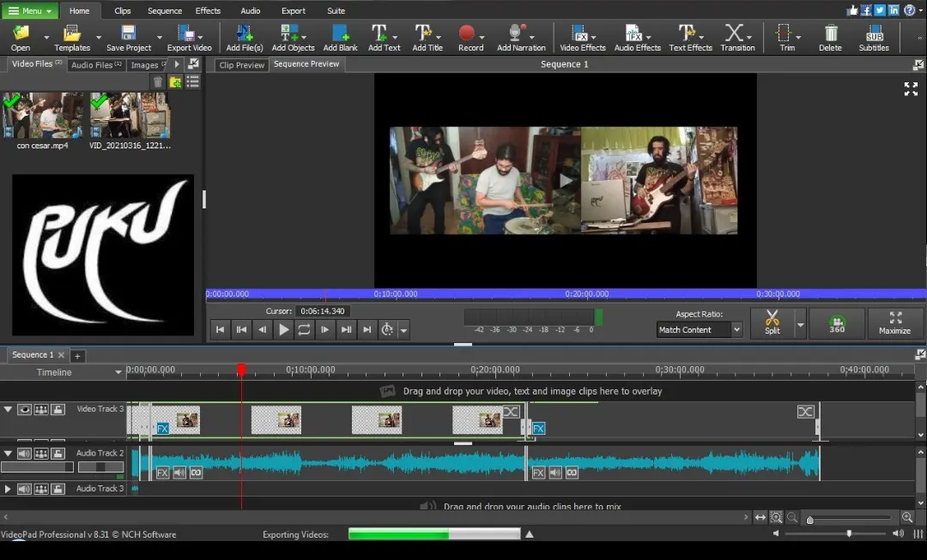927x560 pixels.
Task: Click the Exporting Videos progress bar
Action: (x=434, y=534)
